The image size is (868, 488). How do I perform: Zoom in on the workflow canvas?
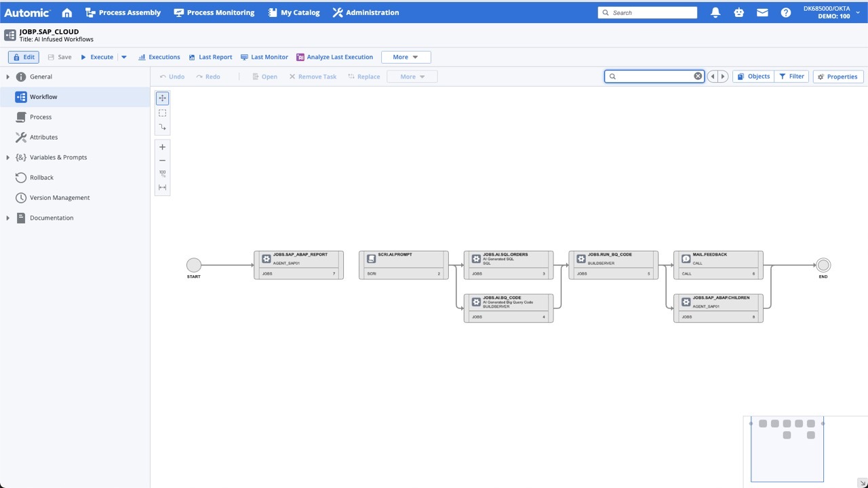[162, 147]
